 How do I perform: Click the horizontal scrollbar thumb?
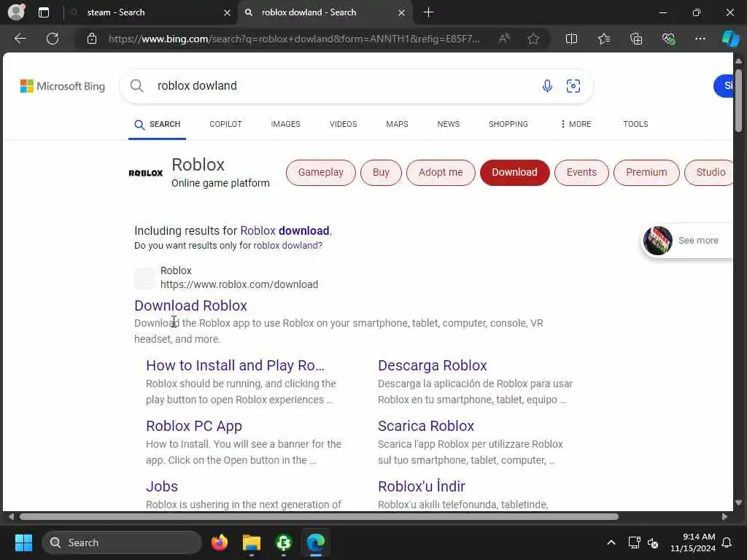pyautogui.click(x=320, y=517)
